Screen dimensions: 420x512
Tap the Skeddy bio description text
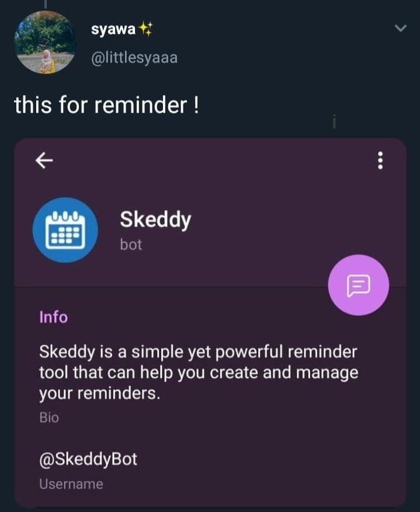pos(198,372)
